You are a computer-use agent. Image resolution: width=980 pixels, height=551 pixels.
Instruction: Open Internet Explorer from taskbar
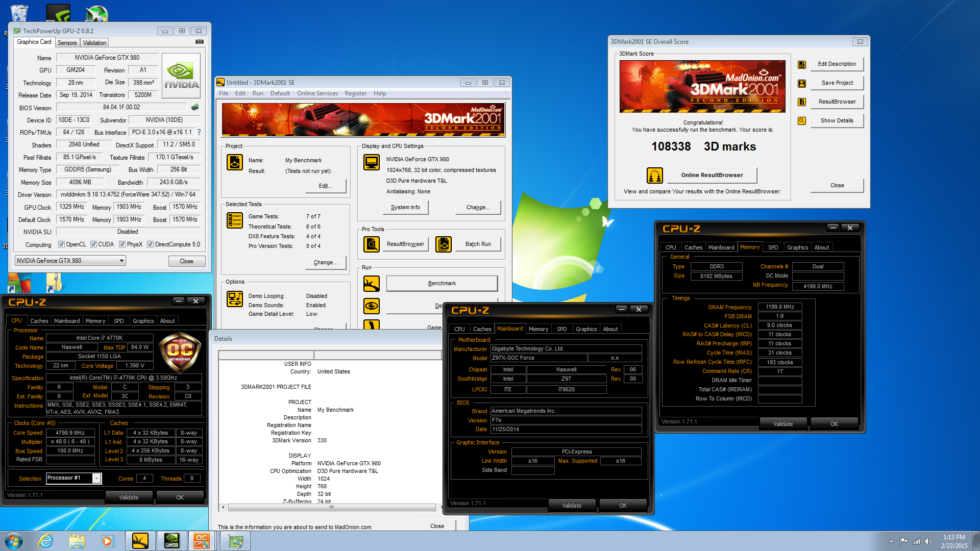[x=46, y=541]
